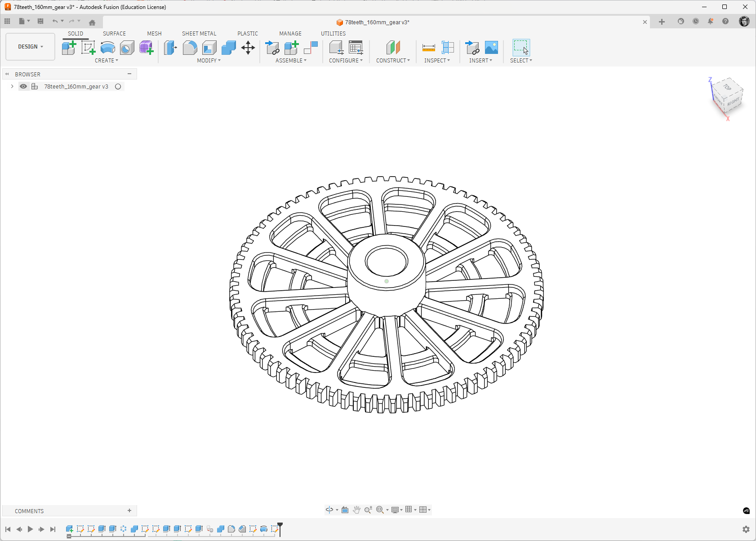Start a new sketch with Create Sketch

(88, 48)
